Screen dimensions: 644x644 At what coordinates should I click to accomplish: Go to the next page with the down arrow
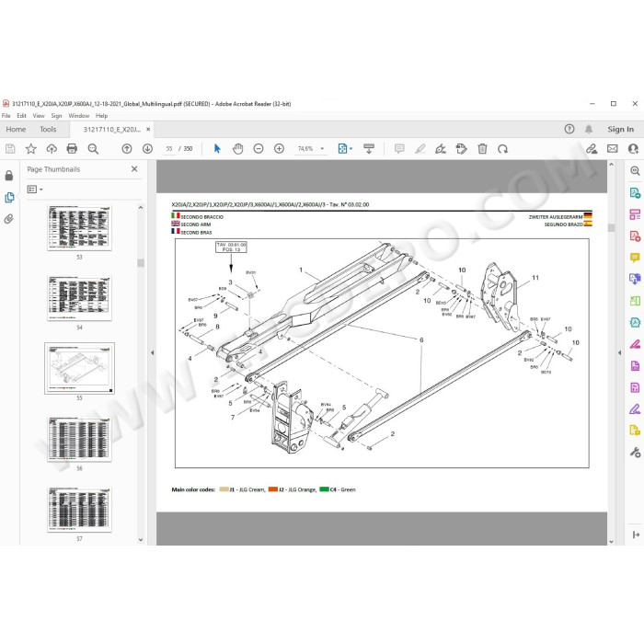147,149
